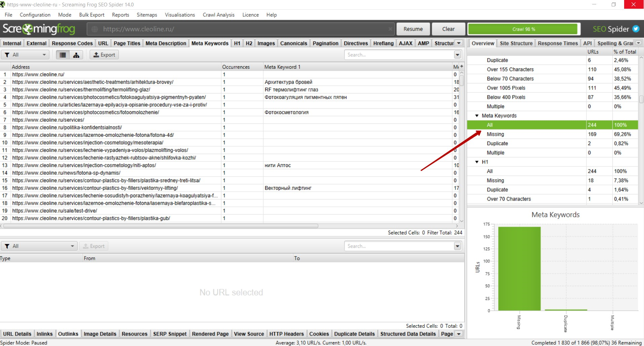Image resolution: width=644 pixels, height=346 pixels.
Task: Open the top All filter dropdown
Action: (25, 55)
